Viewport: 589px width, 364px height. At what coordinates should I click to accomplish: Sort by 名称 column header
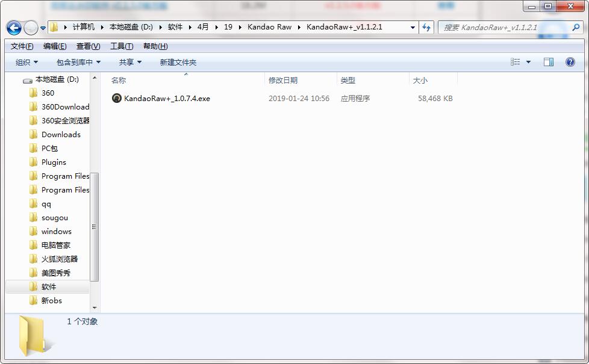(x=119, y=80)
